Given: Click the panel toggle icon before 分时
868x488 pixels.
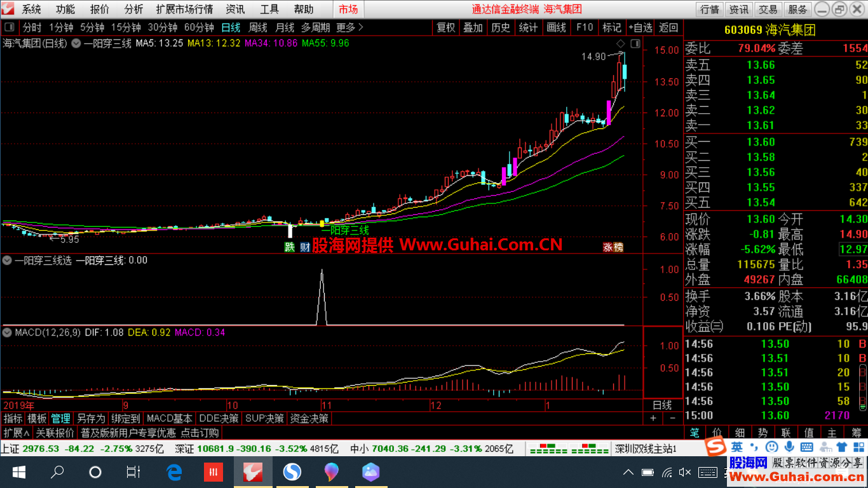Looking at the screenshot, I should click(10, 27).
